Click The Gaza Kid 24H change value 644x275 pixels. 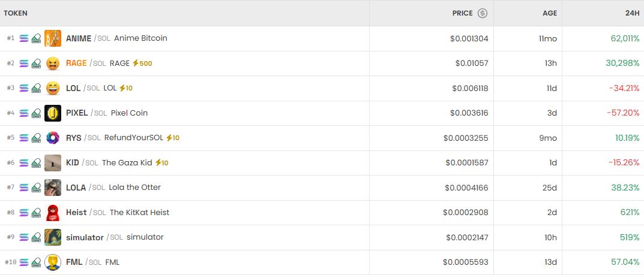tap(624, 163)
